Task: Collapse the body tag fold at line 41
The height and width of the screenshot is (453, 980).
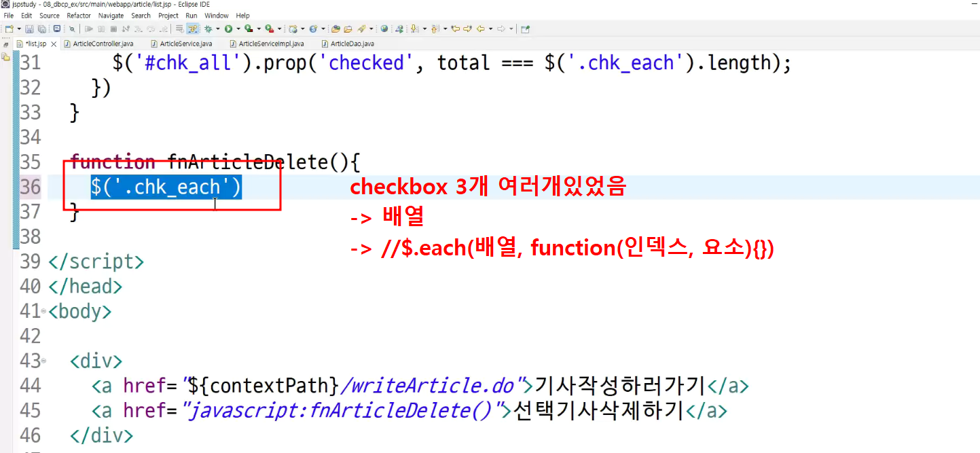Action: click(x=44, y=312)
